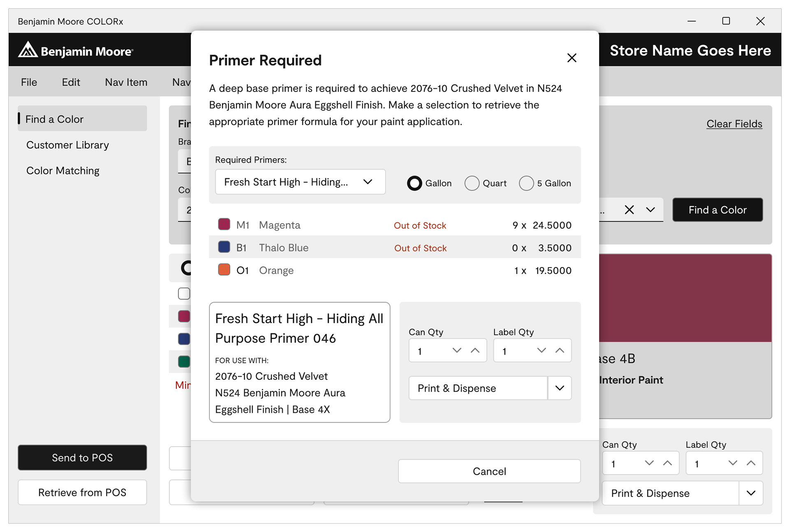Decrease dialog Label Qty with down arrow

541,351
